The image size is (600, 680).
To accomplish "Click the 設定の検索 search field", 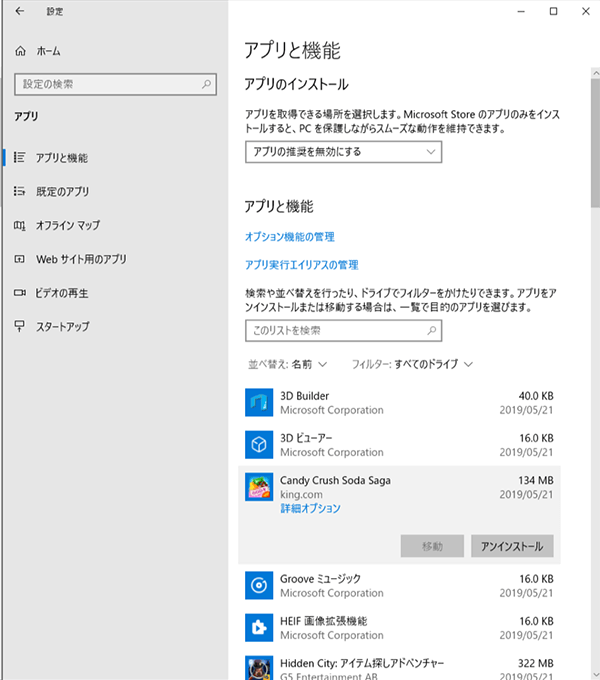I will pos(115,84).
